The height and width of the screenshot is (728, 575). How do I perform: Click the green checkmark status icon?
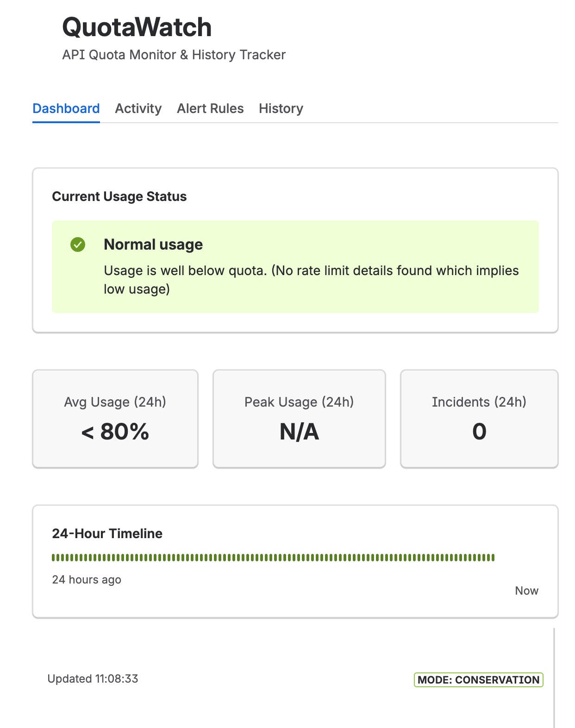(78, 245)
